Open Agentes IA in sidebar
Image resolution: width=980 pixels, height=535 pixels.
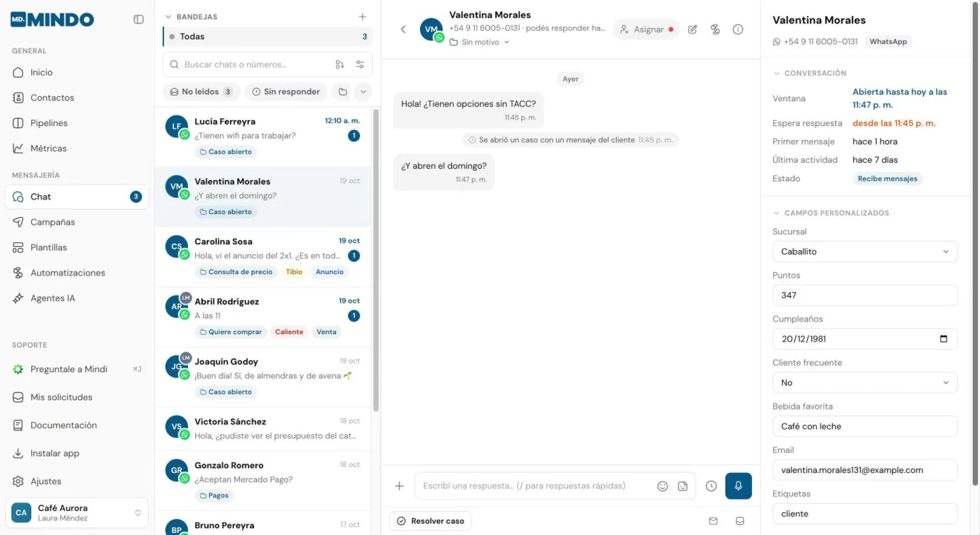(77, 298)
